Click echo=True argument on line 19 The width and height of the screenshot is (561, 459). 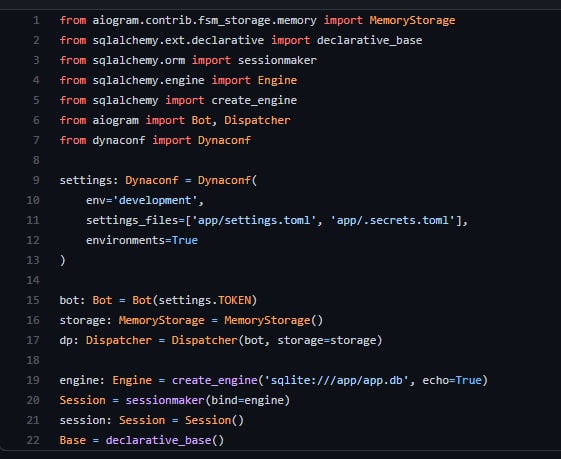[x=452, y=380]
